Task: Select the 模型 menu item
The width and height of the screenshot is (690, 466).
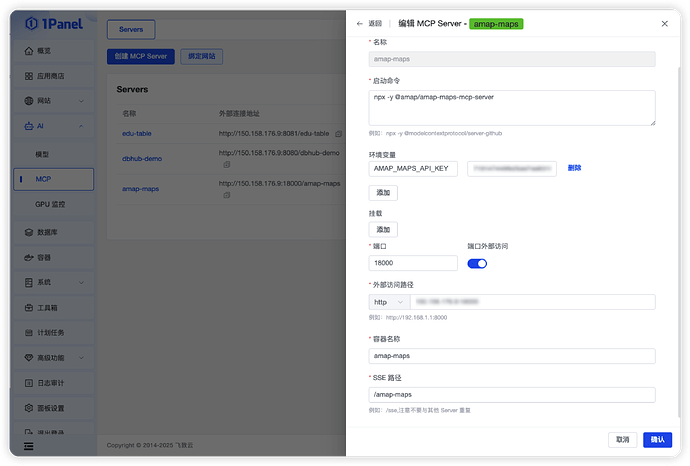Action: pyautogui.click(x=54, y=154)
